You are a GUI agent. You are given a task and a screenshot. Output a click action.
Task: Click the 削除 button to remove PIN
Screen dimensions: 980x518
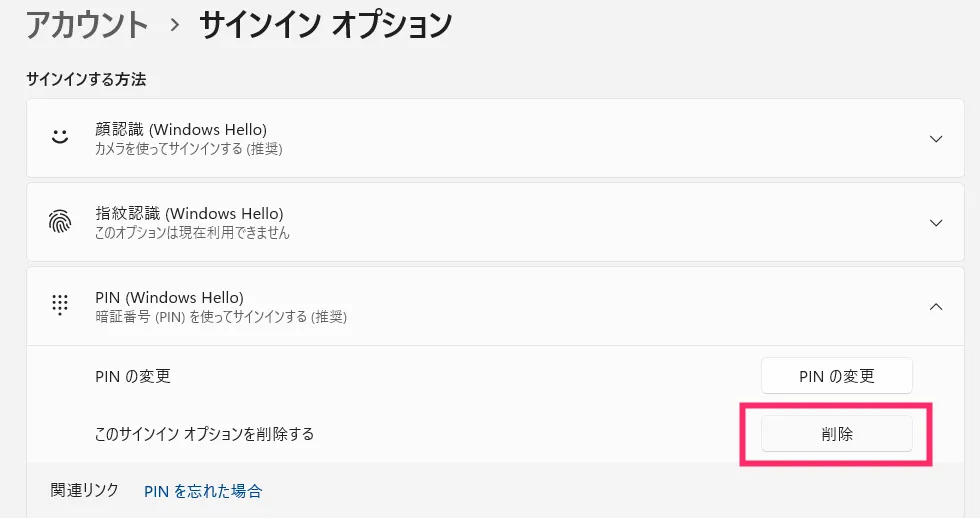click(x=836, y=434)
